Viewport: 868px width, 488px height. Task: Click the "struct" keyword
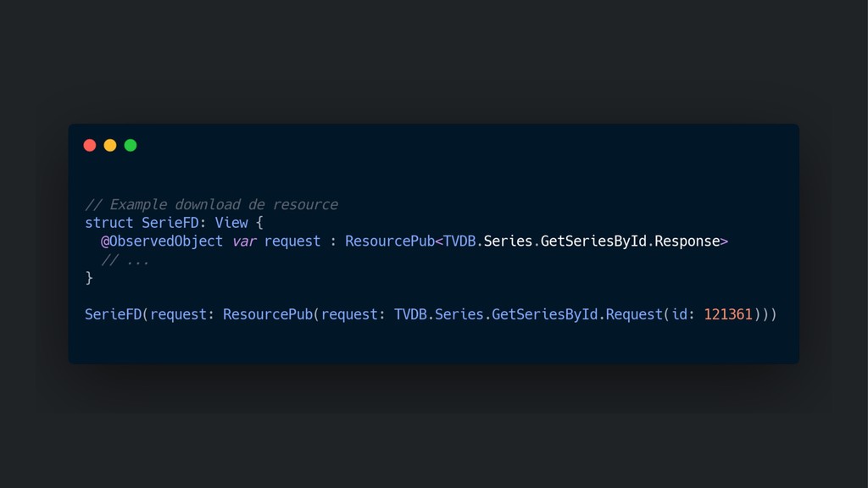[108, 223]
